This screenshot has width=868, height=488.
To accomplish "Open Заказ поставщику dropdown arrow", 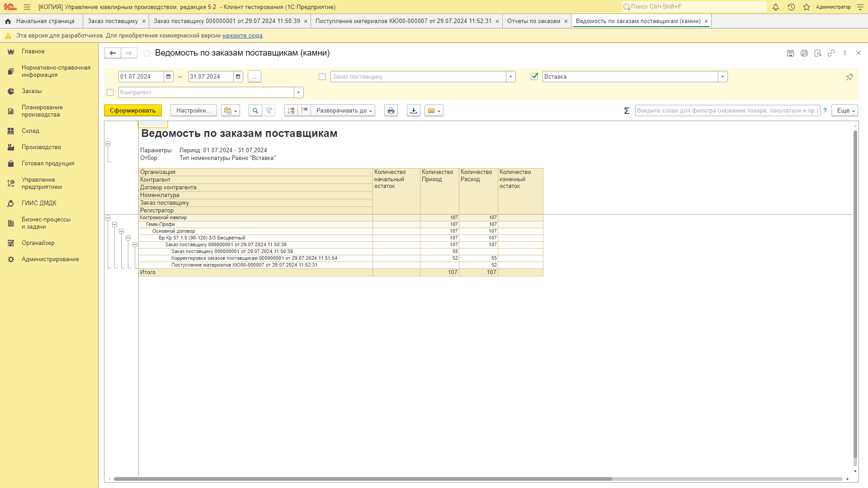I will 511,77.
